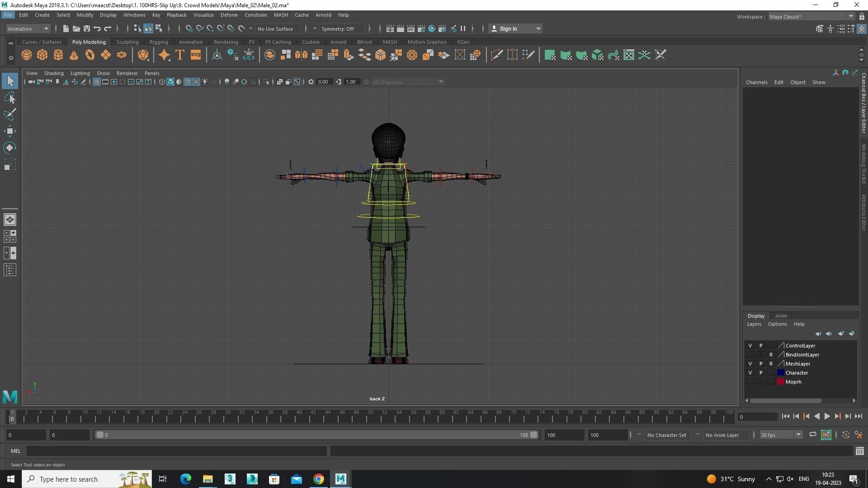Click the Script Editor icon

pos(859,451)
